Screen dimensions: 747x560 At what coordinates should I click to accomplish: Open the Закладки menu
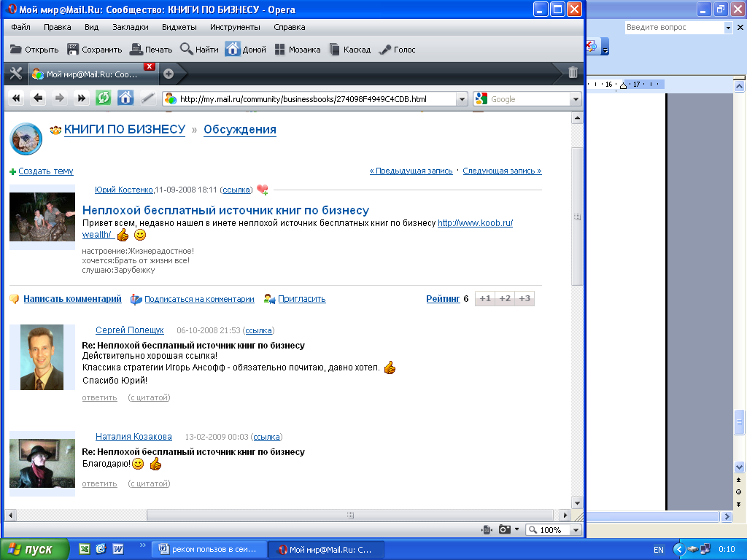[131, 27]
